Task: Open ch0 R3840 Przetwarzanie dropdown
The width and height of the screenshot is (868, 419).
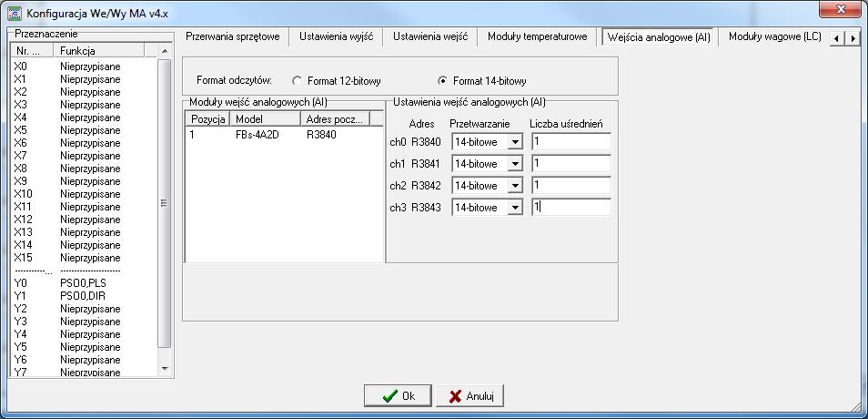Action: click(515, 142)
